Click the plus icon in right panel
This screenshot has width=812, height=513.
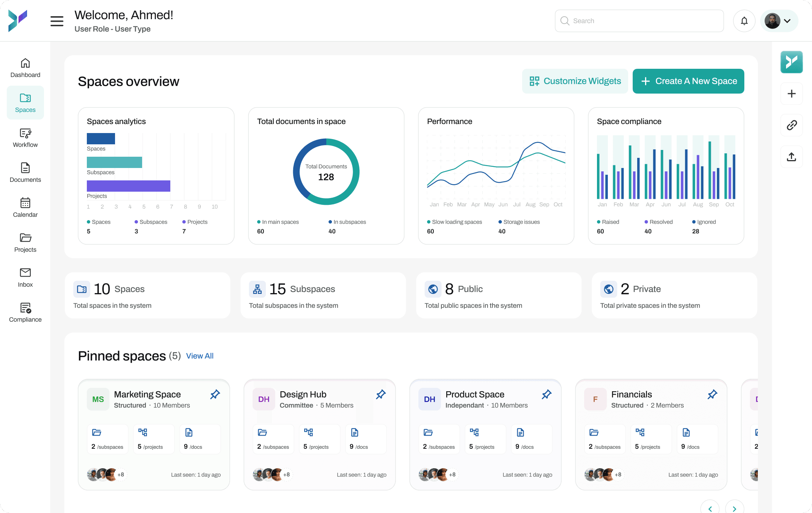791,94
